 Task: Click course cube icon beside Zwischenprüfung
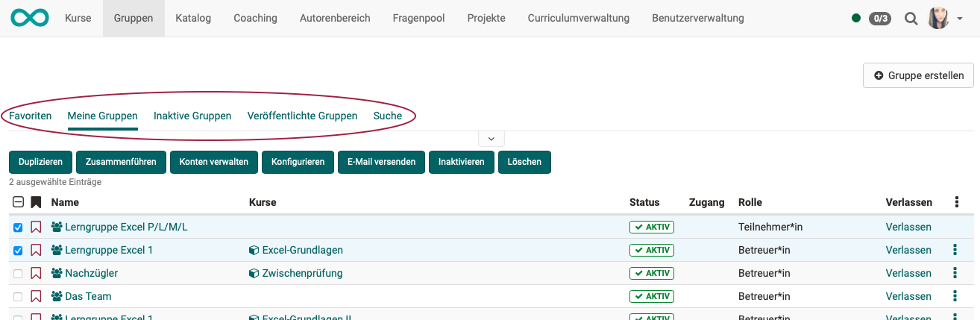point(254,273)
